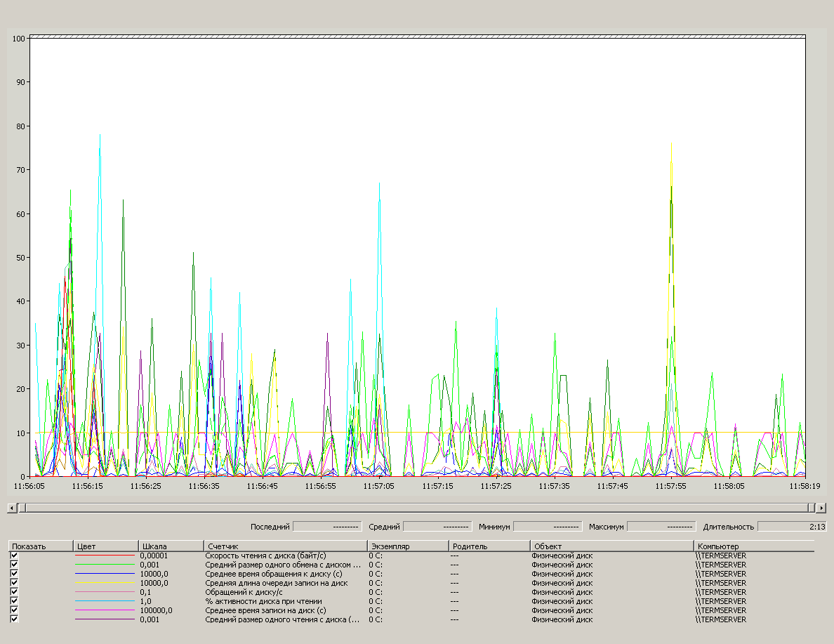The width and height of the screenshot is (834, 644).
Task: Hide the "Среднее время обращения к диску (с)" counter
Action: 14,574
